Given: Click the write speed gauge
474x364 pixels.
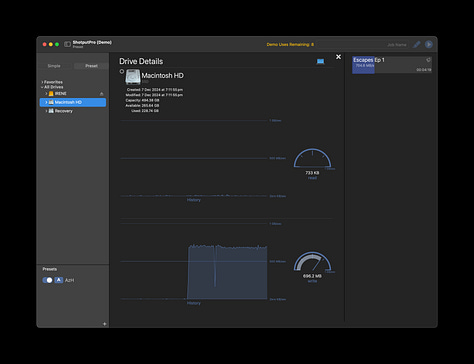Looking at the screenshot, I should coord(312,261).
